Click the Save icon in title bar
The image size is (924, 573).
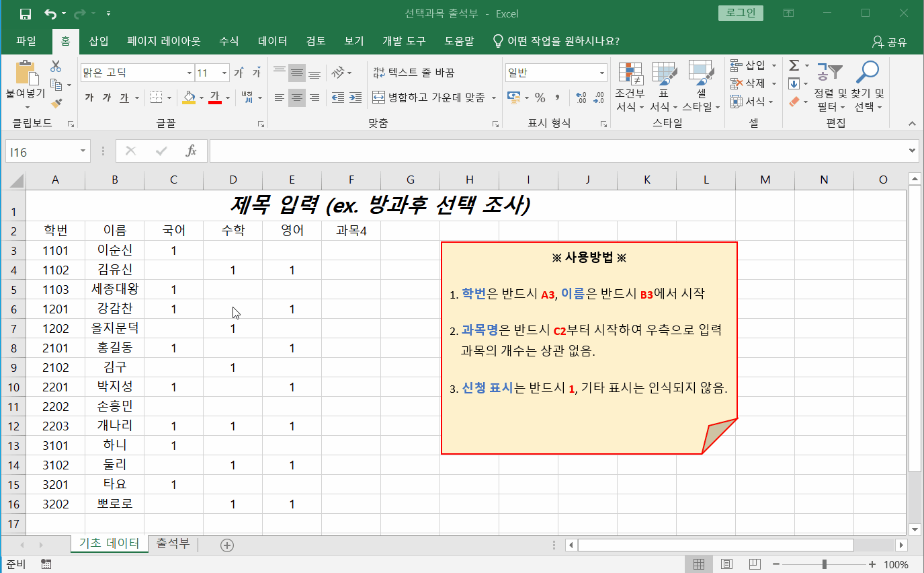coord(26,13)
